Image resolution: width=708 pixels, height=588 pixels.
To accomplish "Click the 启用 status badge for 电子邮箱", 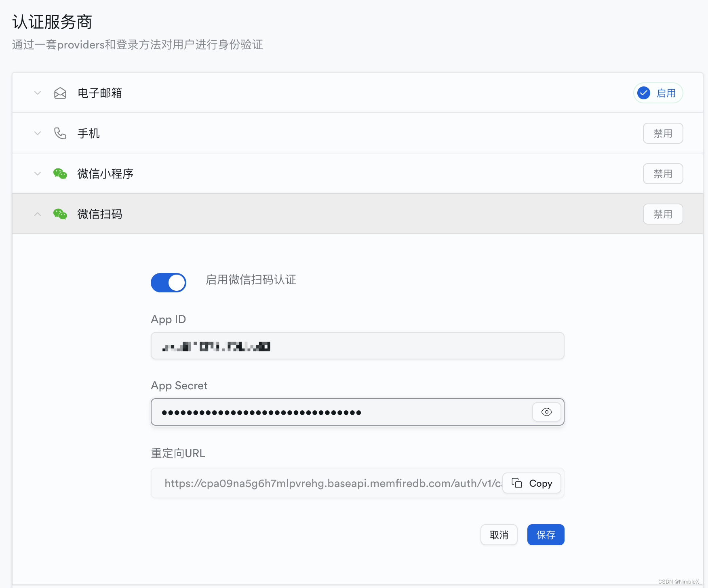I will (658, 93).
